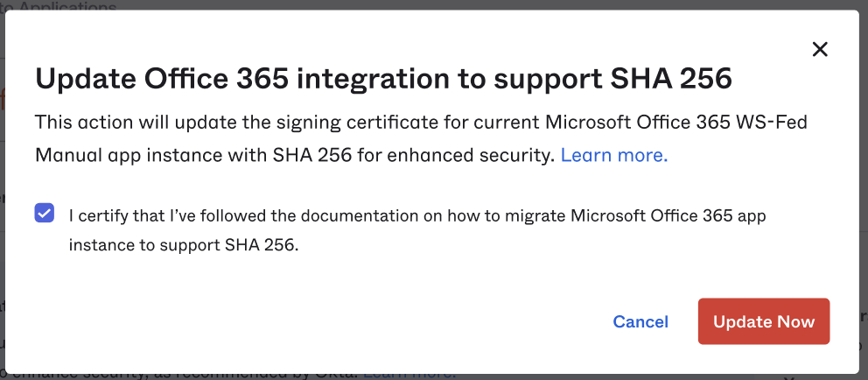Select the blue Cancel text button
868x380 pixels.
coord(640,321)
